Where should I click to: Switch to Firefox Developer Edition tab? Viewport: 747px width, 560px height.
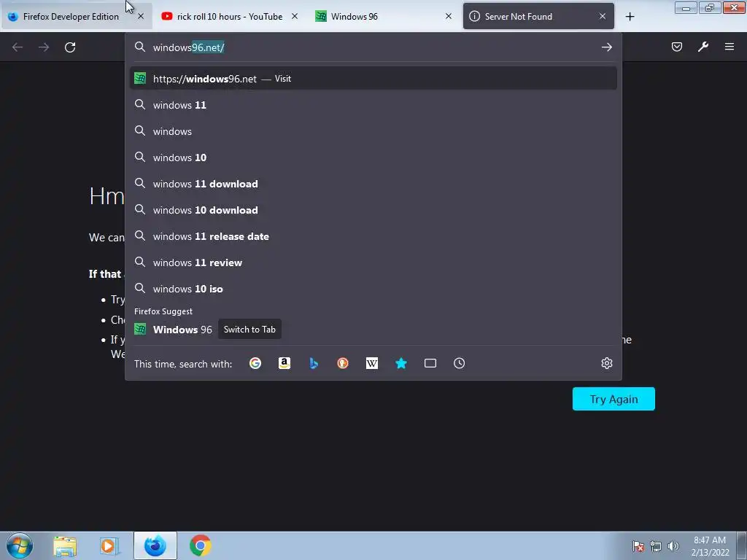tap(71, 16)
